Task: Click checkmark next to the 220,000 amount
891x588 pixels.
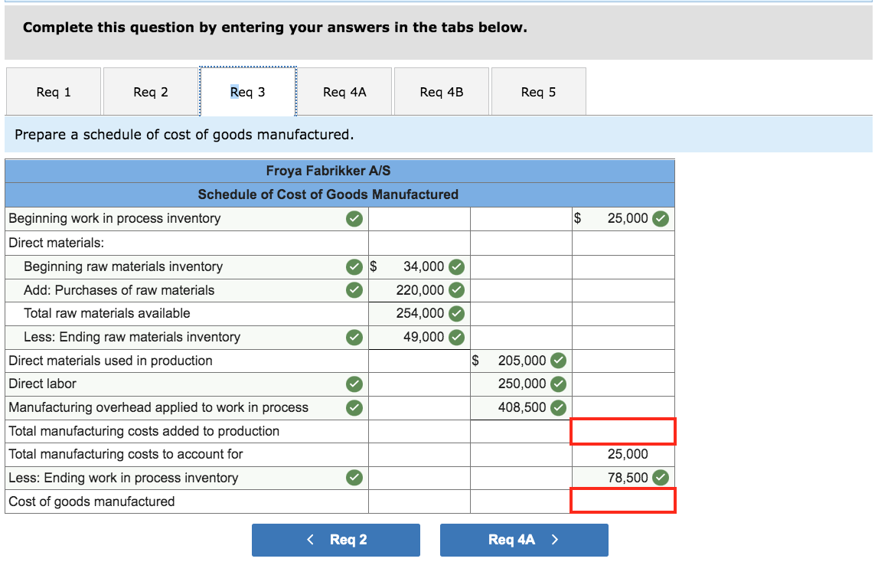Action: pyautogui.click(x=456, y=289)
